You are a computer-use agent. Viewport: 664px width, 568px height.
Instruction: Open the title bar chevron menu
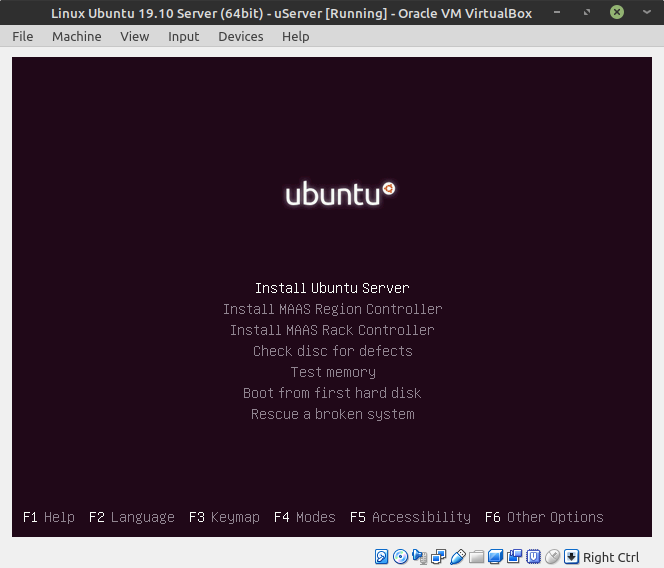pos(647,12)
